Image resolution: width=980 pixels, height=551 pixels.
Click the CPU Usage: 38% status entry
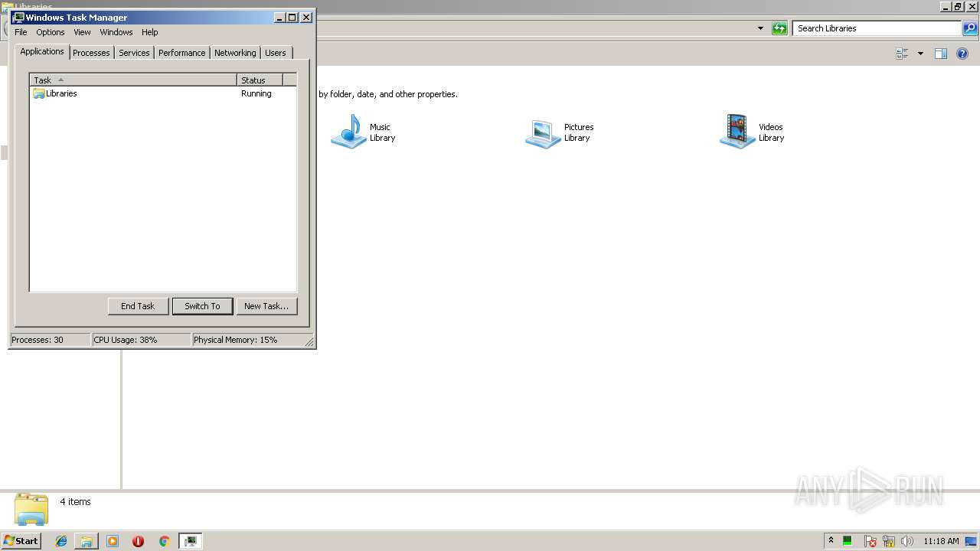coord(140,340)
